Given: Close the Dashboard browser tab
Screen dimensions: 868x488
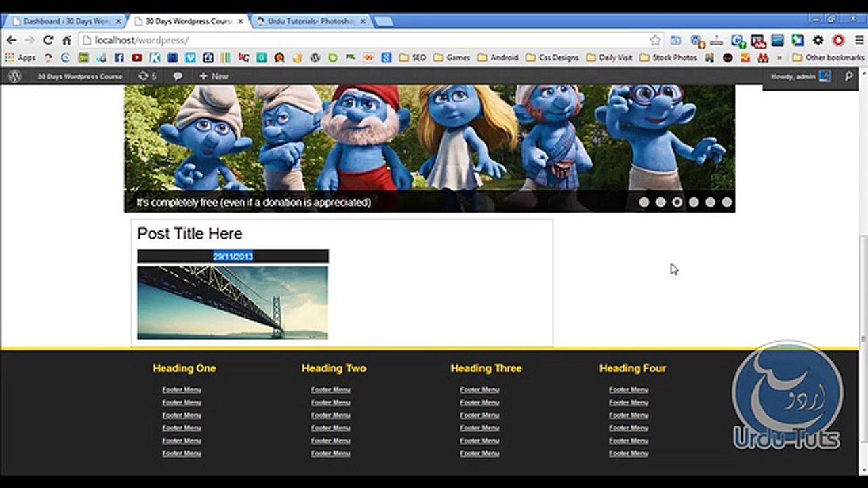Looking at the screenshot, I should coord(118,22).
